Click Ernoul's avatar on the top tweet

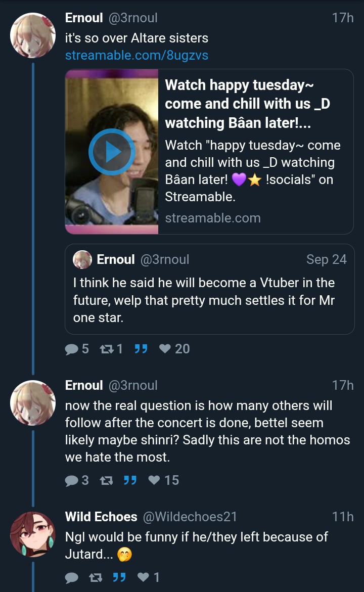point(33,35)
